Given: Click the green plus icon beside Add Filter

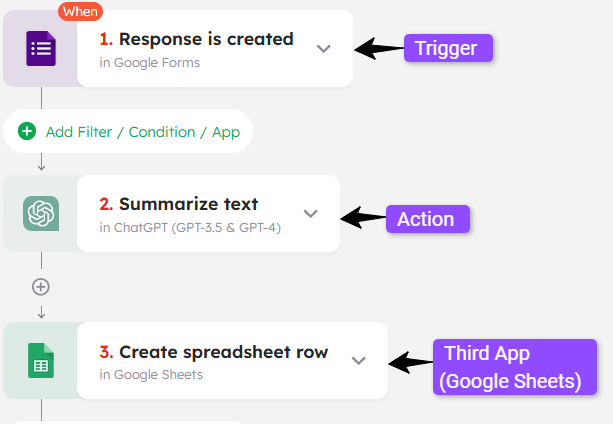Looking at the screenshot, I should (x=27, y=131).
